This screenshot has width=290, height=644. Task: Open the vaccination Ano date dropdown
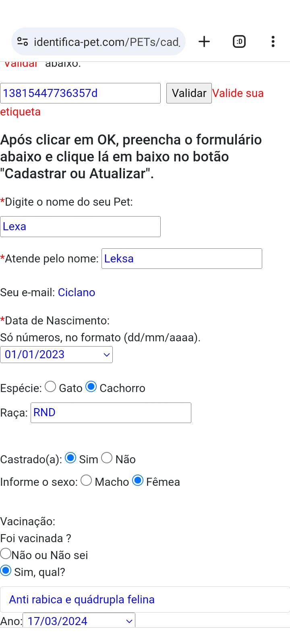click(x=79, y=621)
